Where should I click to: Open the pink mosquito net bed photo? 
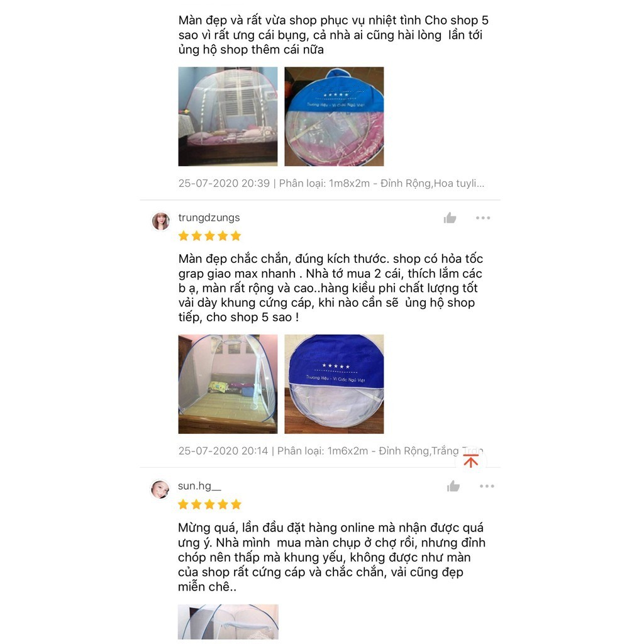click(228, 116)
